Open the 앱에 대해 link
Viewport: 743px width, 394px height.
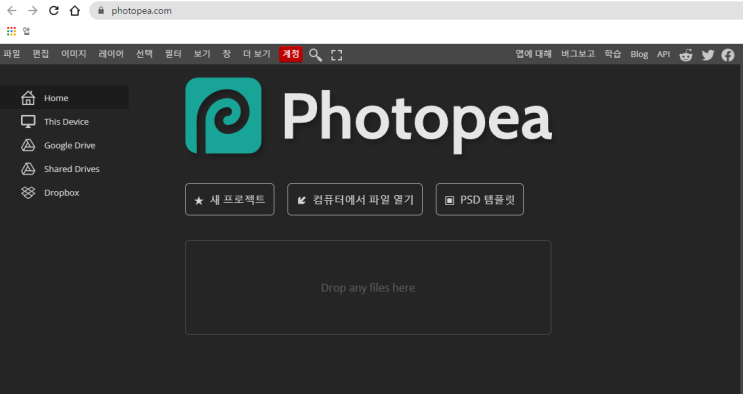(x=534, y=54)
